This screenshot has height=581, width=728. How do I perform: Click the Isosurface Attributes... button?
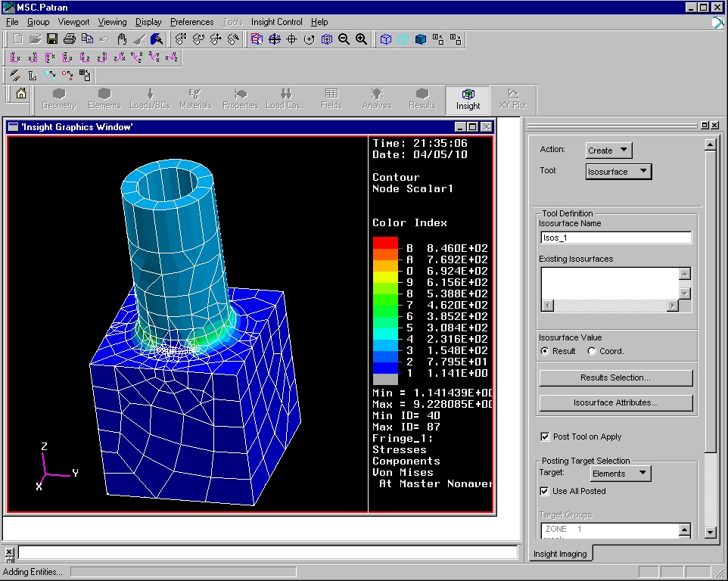pos(616,402)
